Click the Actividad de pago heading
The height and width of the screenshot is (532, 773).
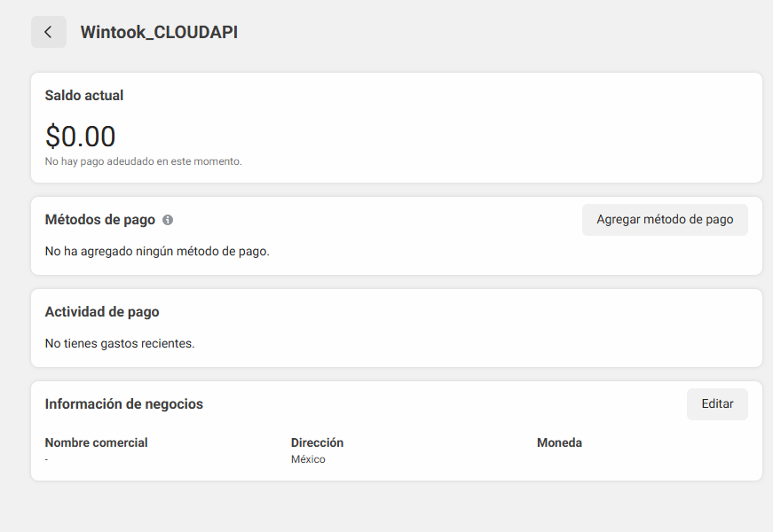(102, 312)
